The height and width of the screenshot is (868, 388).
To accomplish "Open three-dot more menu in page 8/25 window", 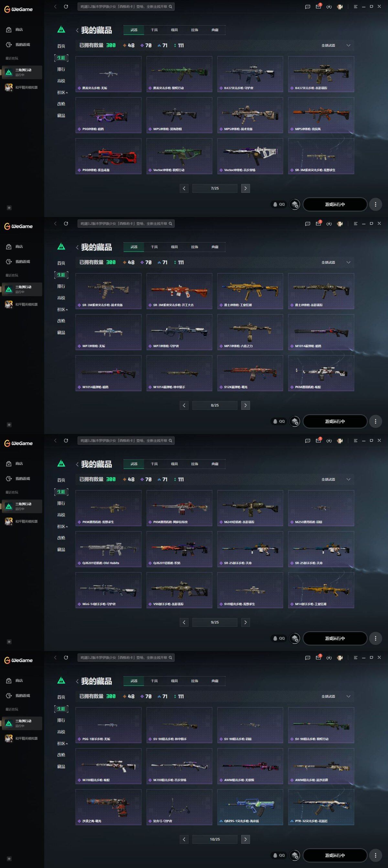I will pyautogui.click(x=375, y=421).
